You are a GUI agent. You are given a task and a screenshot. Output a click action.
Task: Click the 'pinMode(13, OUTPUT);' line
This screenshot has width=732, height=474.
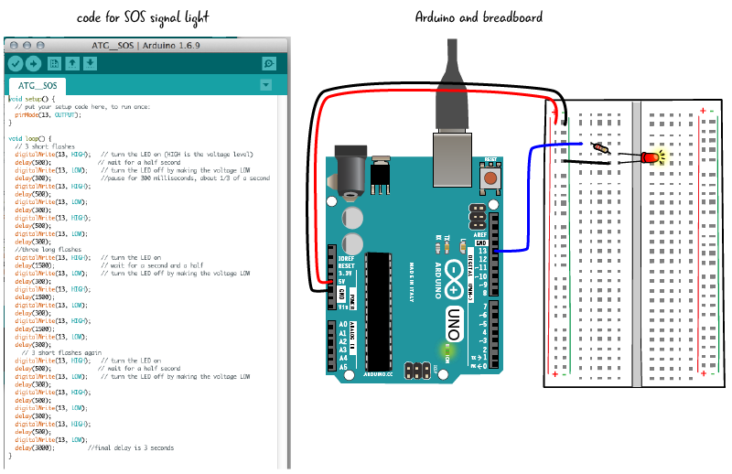pyautogui.click(x=48, y=115)
